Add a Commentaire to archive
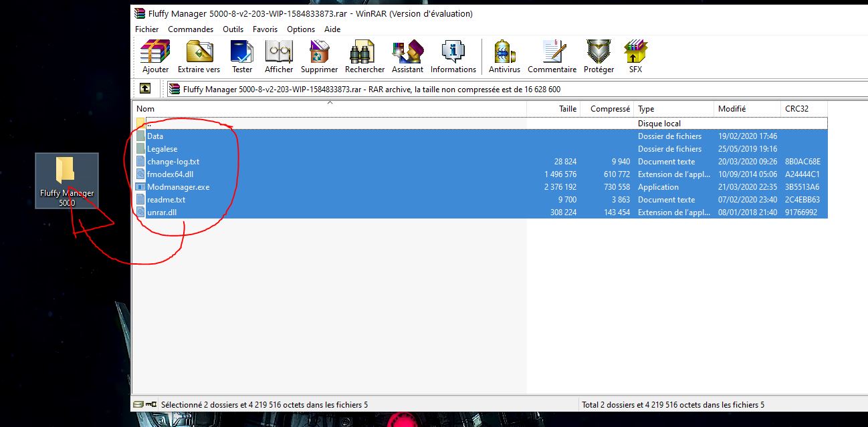This screenshot has width=868, height=427. pos(552,56)
